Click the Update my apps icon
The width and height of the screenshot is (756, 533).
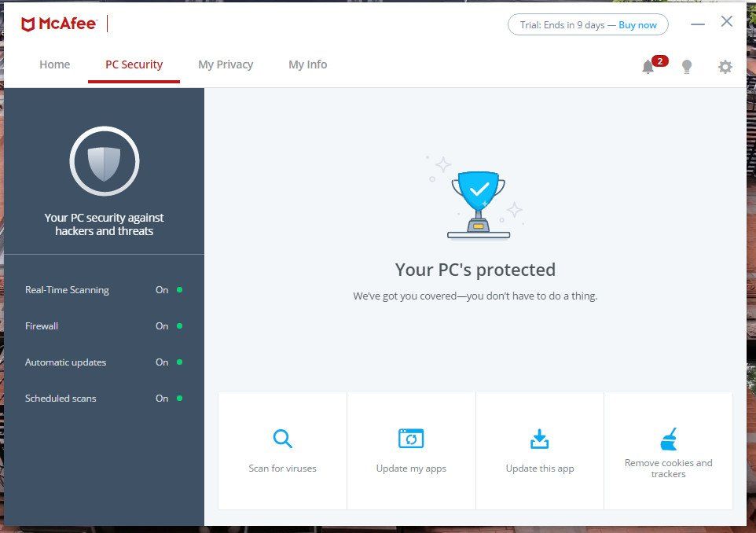tap(411, 438)
